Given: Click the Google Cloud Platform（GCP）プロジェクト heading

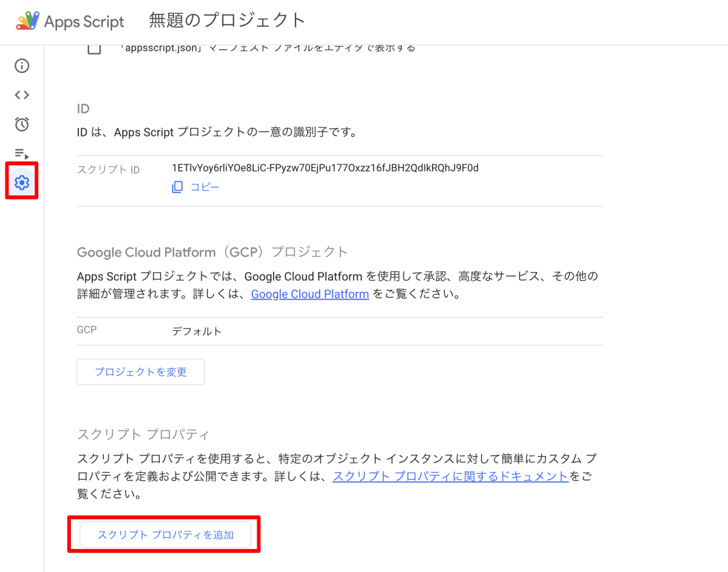Looking at the screenshot, I should click(x=213, y=252).
